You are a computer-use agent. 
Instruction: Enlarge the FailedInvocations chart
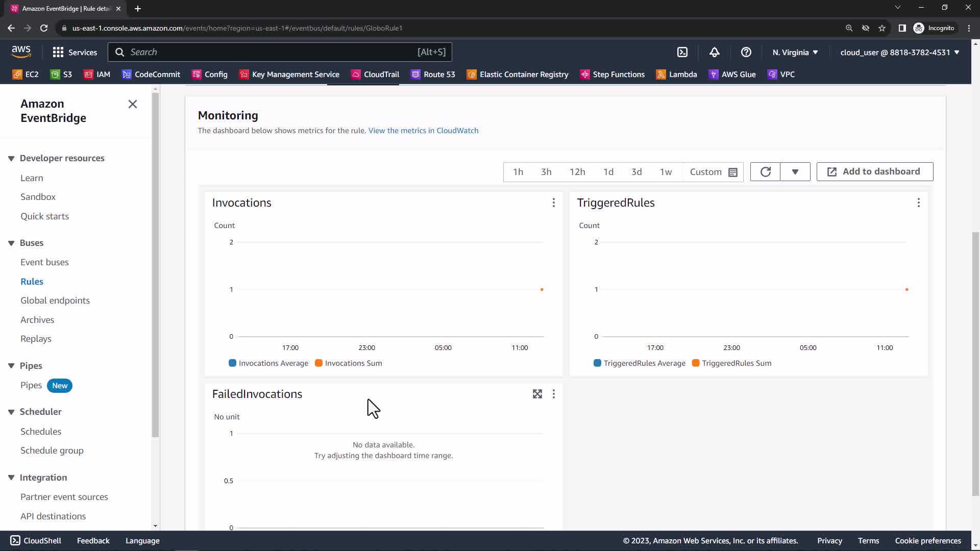537,394
